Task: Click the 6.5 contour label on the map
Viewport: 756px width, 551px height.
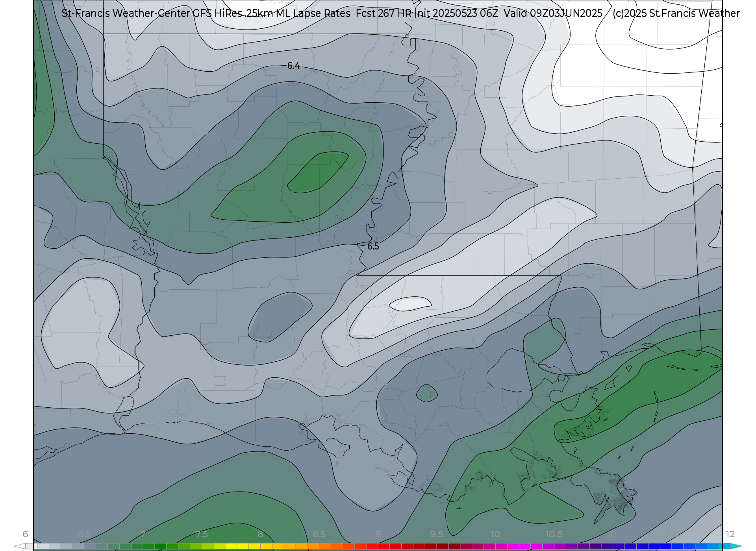Action: (x=373, y=246)
